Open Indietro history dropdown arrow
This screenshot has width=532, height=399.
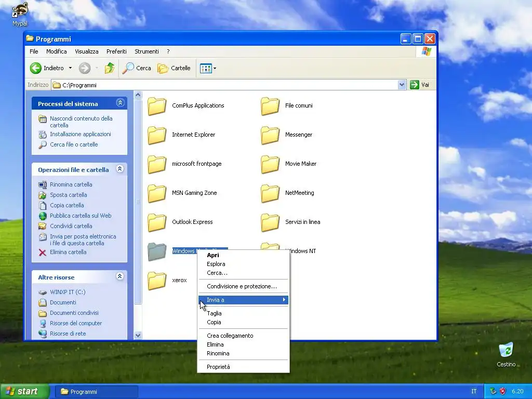pyautogui.click(x=70, y=68)
